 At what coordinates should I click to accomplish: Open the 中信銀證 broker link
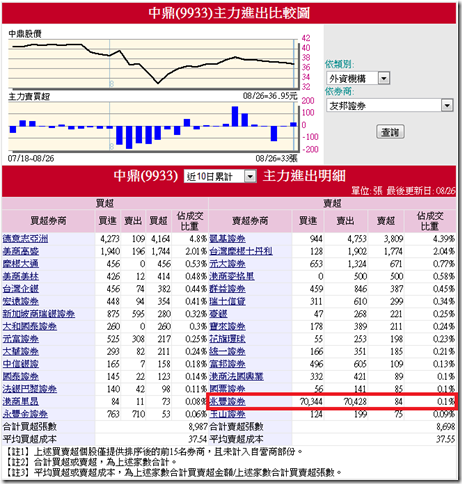pyautogui.click(x=21, y=364)
